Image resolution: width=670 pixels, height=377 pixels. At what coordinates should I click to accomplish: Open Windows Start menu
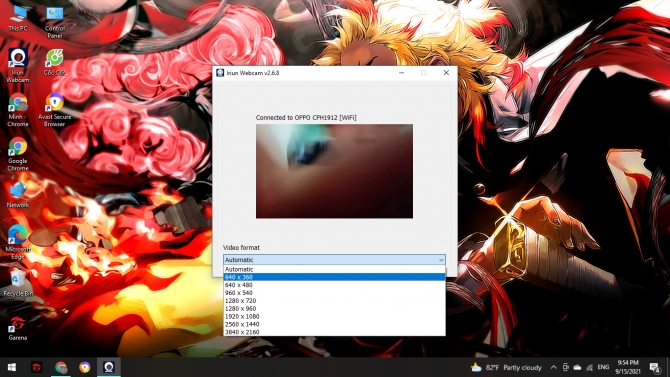12,367
